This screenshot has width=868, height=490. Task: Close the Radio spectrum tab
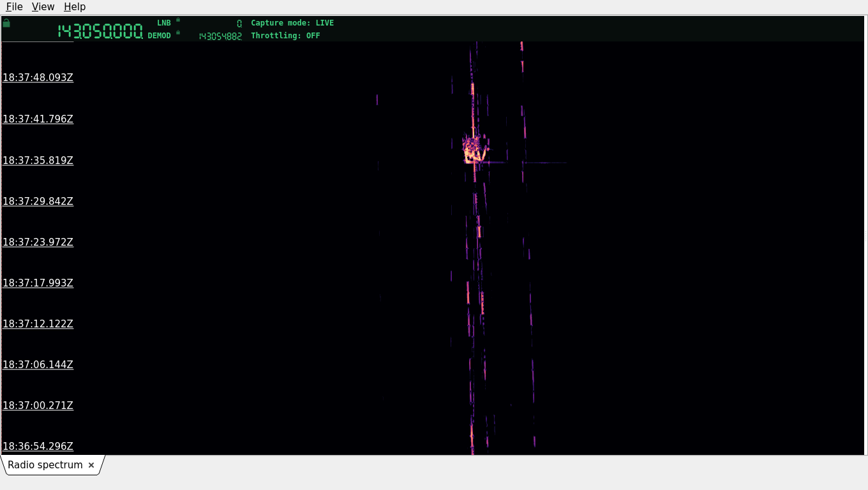click(x=91, y=465)
